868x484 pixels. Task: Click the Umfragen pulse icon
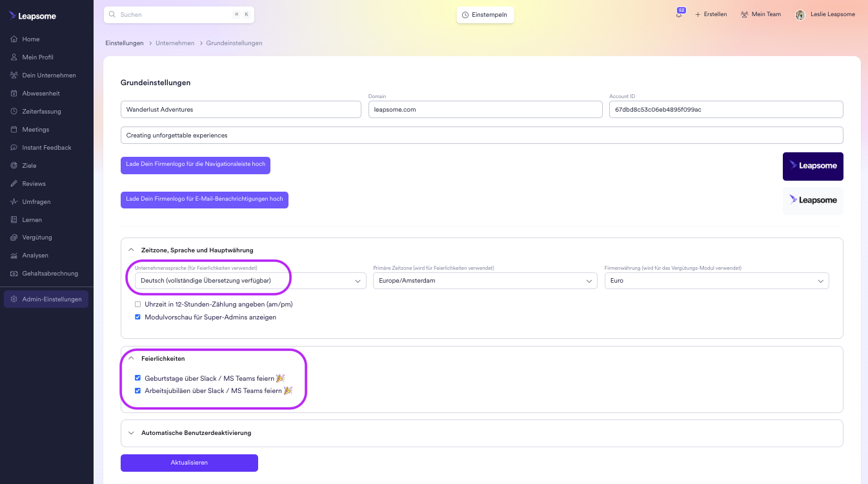[14, 202]
